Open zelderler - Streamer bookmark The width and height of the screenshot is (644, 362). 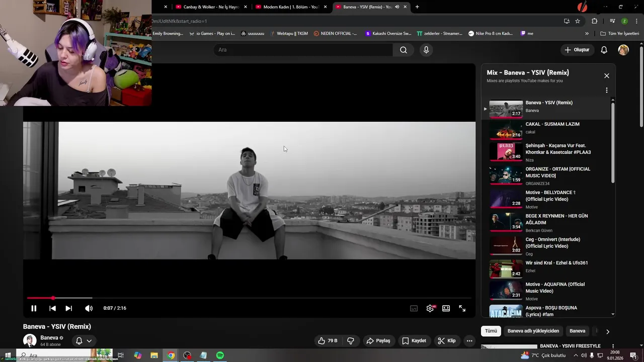[x=439, y=34]
